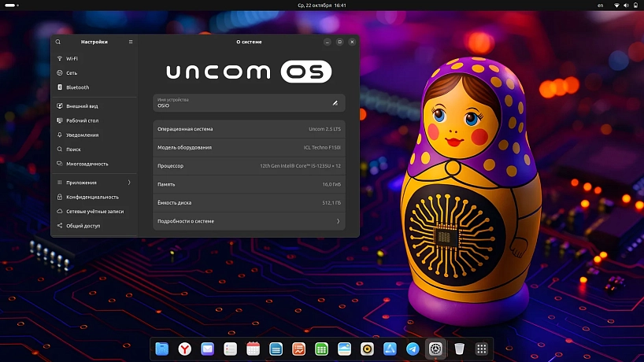The height and width of the screenshot is (362, 644).
Task: Open the hamburger menu in settings sidebar
Action: click(x=131, y=42)
